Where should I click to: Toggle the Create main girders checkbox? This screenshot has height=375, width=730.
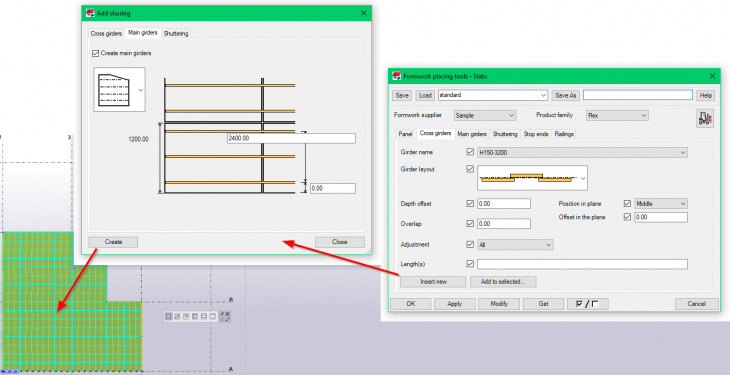[96, 53]
